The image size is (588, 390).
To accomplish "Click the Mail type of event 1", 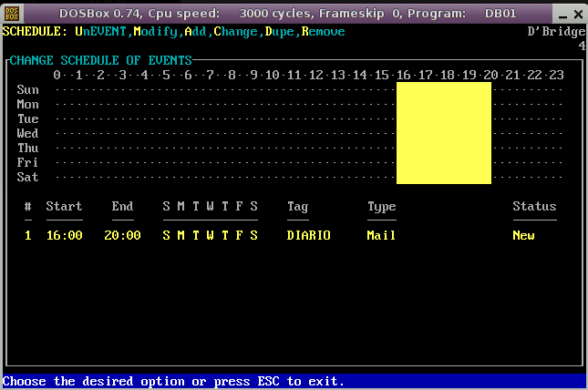I will tap(381, 235).
